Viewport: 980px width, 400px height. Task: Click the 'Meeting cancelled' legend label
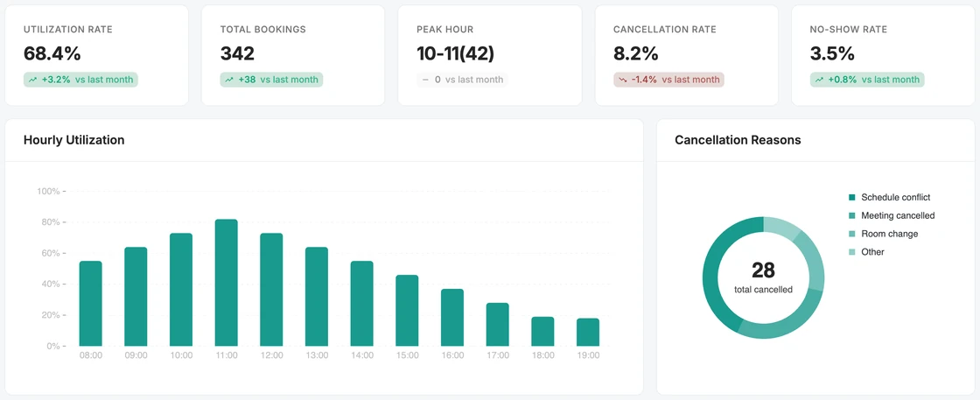(x=898, y=215)
